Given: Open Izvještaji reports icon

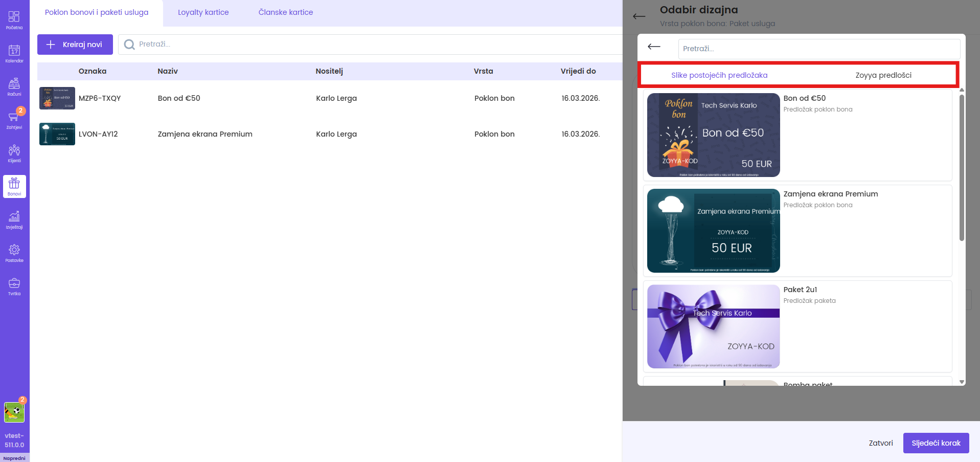Looking at the screenshot, I should pyautogui.click(x=14, y=219).
